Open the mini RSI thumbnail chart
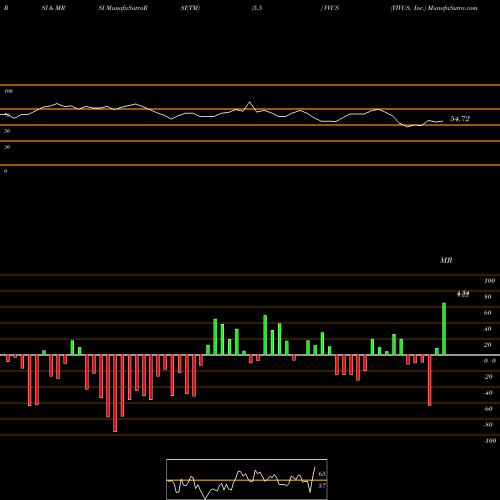The width and height of the screenshot is (500, 500). coord(247,479)
